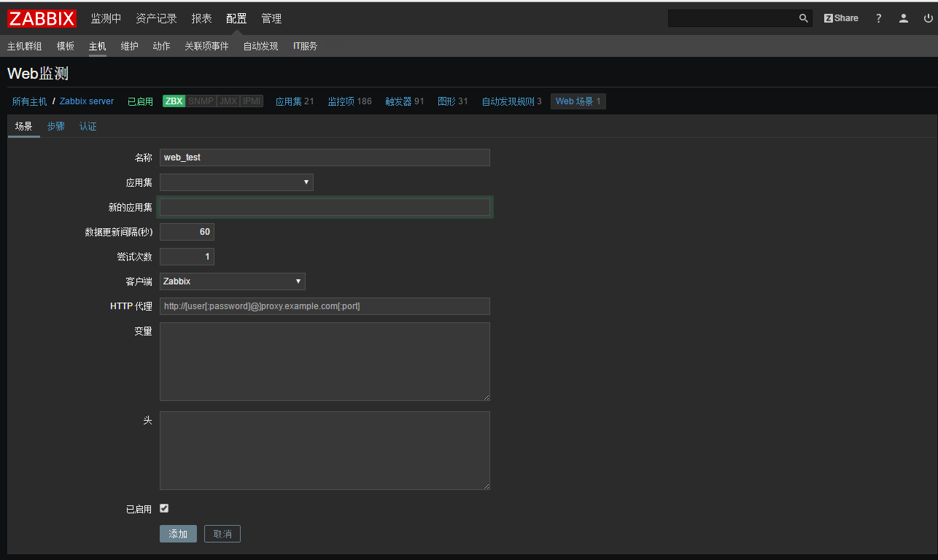Click the 取消 button
This screenshot has height=560, width=938.
pyautogui.click(x=222, y=534)
